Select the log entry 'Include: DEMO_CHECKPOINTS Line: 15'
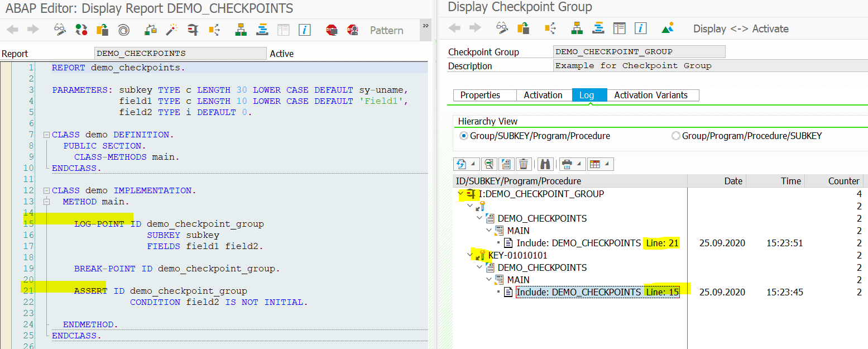The height and width of the screenshot is (349, 868). point(598,292)
